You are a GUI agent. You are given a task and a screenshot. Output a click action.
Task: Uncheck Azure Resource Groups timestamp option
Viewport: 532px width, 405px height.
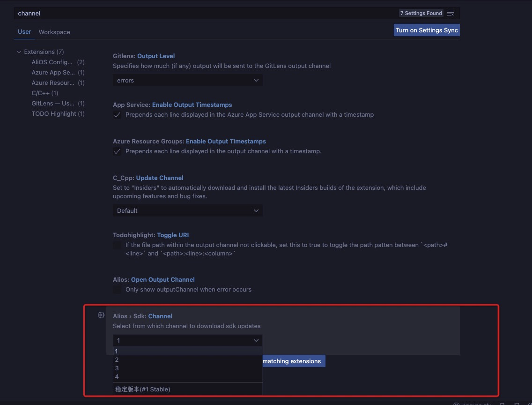pyautogui.click(x=117, y=151)
